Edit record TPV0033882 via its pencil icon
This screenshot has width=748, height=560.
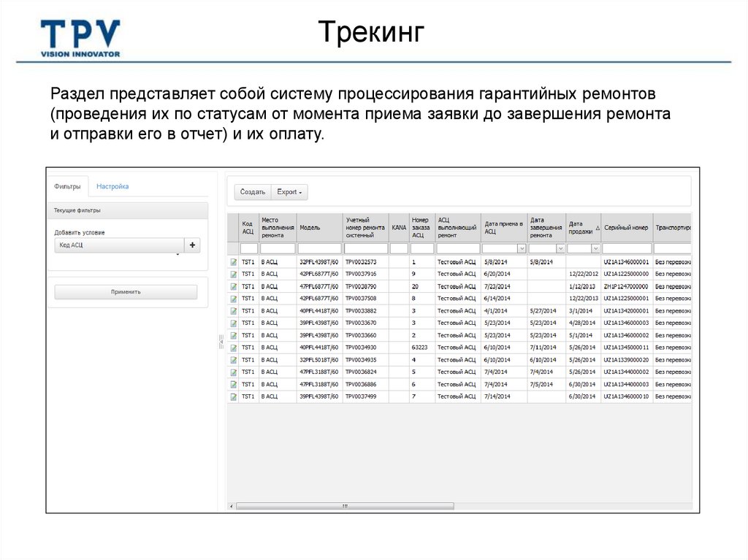[232, 309]
